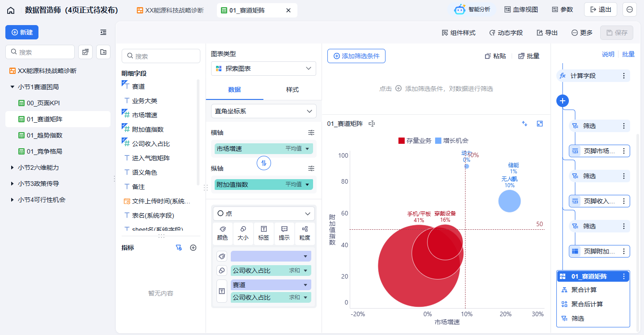Screen dimensions: 644x335
Task: Add a new 指标 with the plus icon
Action: (193, 248)
